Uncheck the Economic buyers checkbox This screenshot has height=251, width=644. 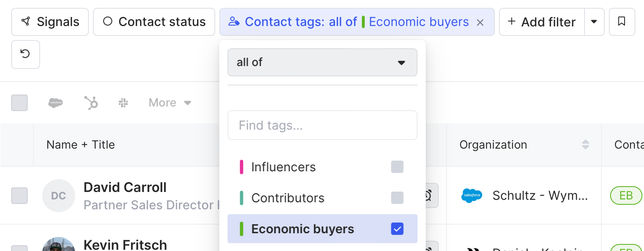click(397, 229)
